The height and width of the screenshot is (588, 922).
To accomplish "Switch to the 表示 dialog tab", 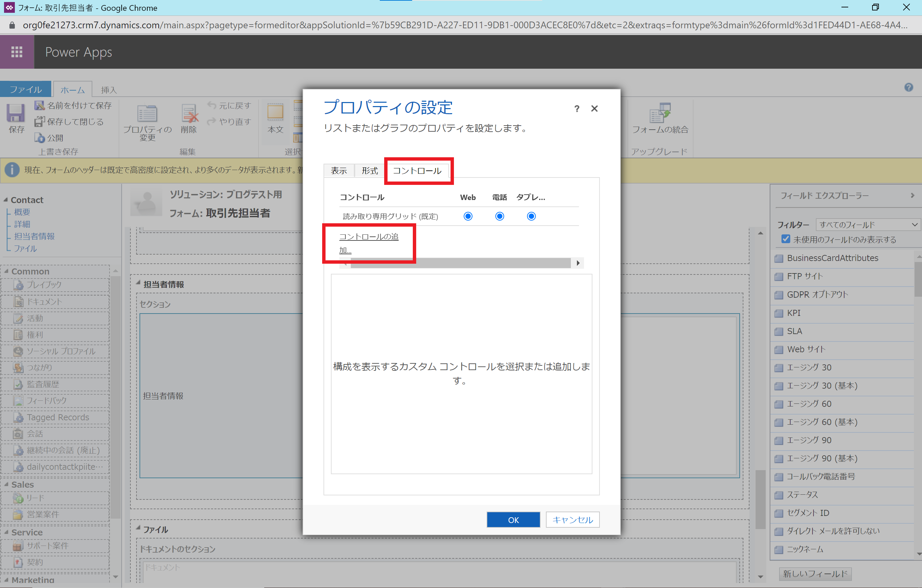I will coord(339,171).
